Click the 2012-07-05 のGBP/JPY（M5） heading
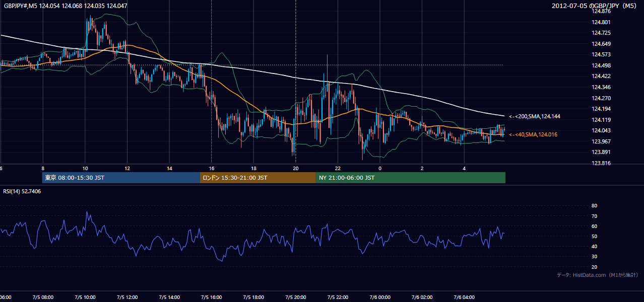This screenshot has width=644, height=302. point(595,6)
